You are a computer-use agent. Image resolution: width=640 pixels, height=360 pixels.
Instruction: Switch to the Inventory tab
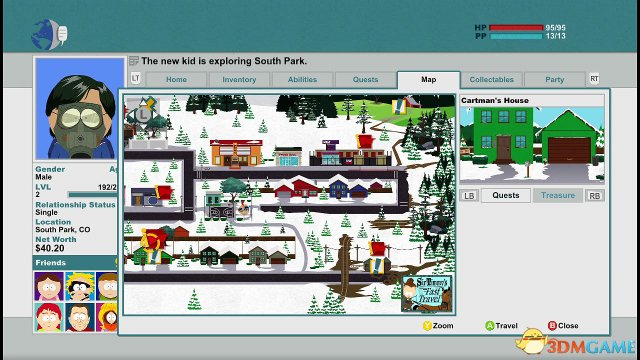pos(239,80)
